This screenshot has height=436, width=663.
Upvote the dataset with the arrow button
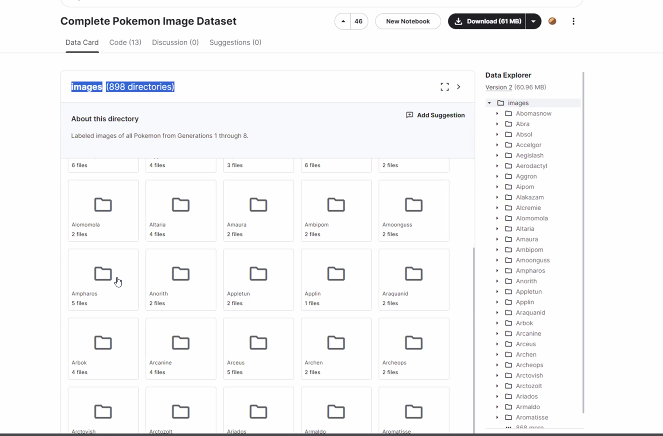pyautogui.click(x=343, y=21)
